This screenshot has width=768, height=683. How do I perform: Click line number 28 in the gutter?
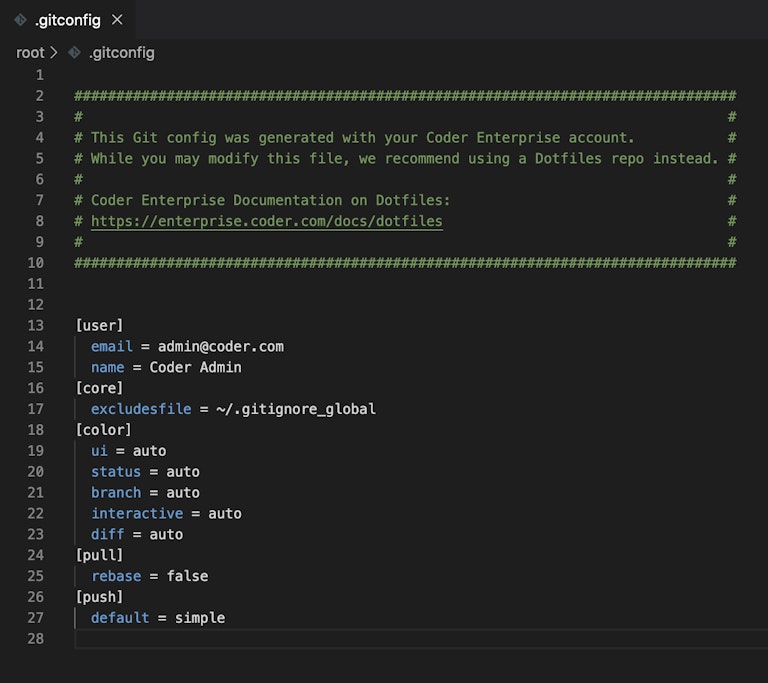pyautogui.click(x=36, y=638)
